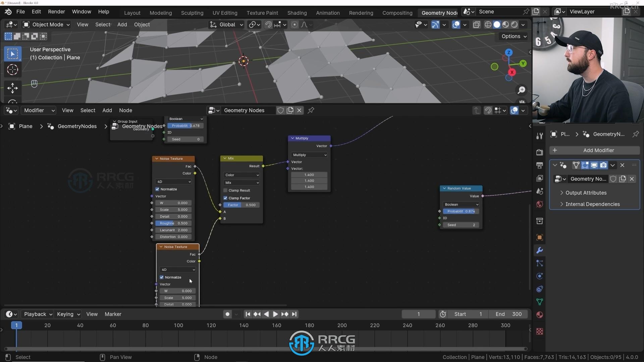Open 4D dimensions dropdown on upper Noise Texture

(x=173, y=182)
